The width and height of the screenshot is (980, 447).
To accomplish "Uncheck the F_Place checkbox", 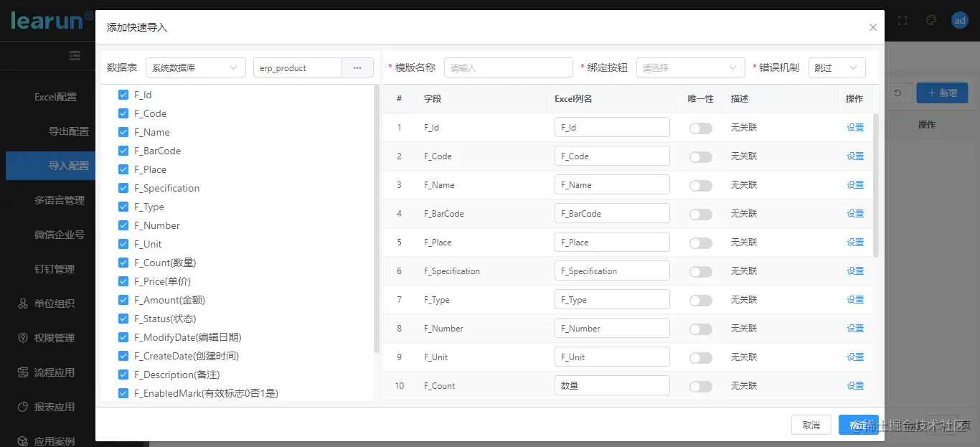I will 123,169.
